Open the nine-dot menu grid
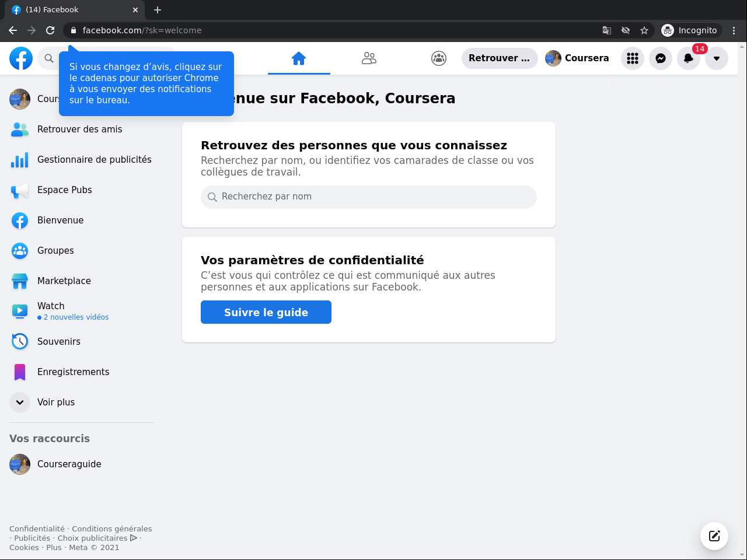Screen dimensions: 747x560 click(633, 58)
